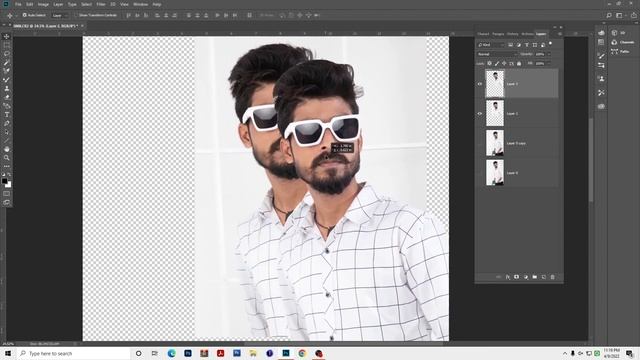The image size is (640, 360).
Task: Filter layers by smart objects
Action: click(x=543, y=45)
